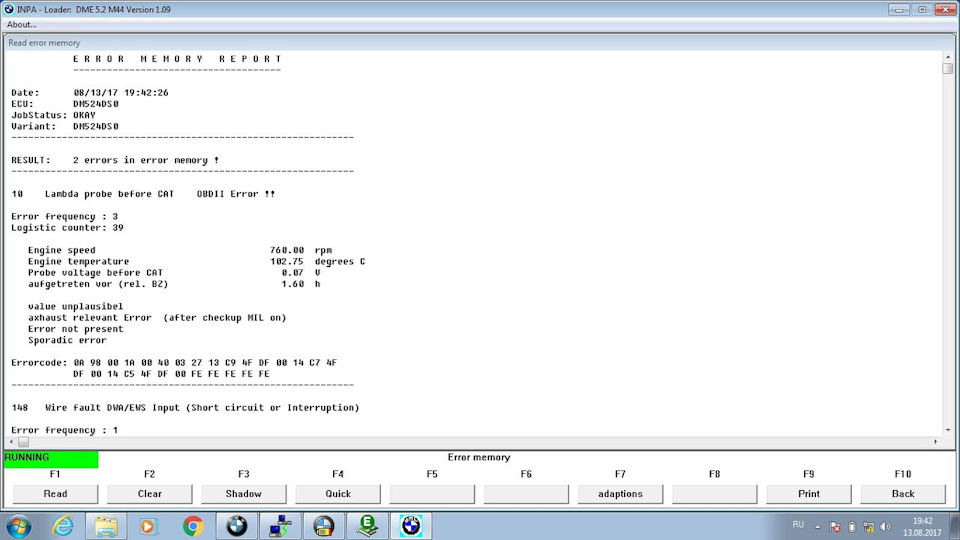The image size is (960, 540).
Task: Click 148 Wire fault DWA/EWS Input line
Action: click(x=186, y=408)
